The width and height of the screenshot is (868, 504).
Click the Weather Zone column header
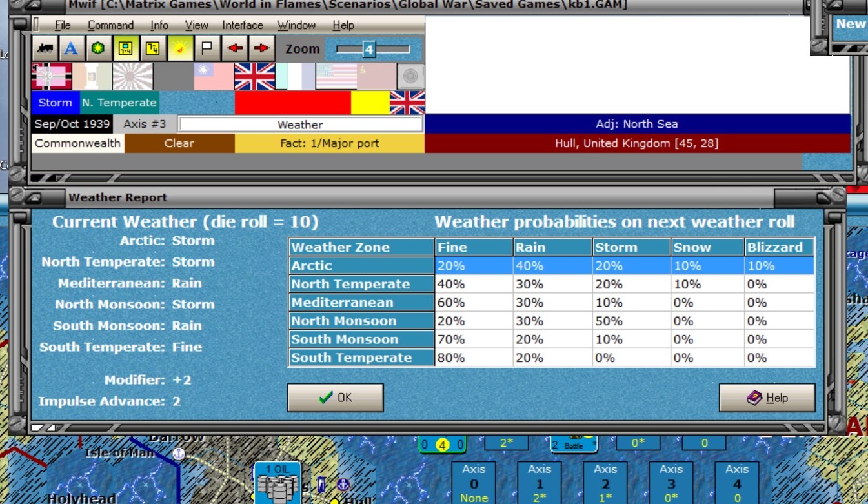tap(361, 247)
